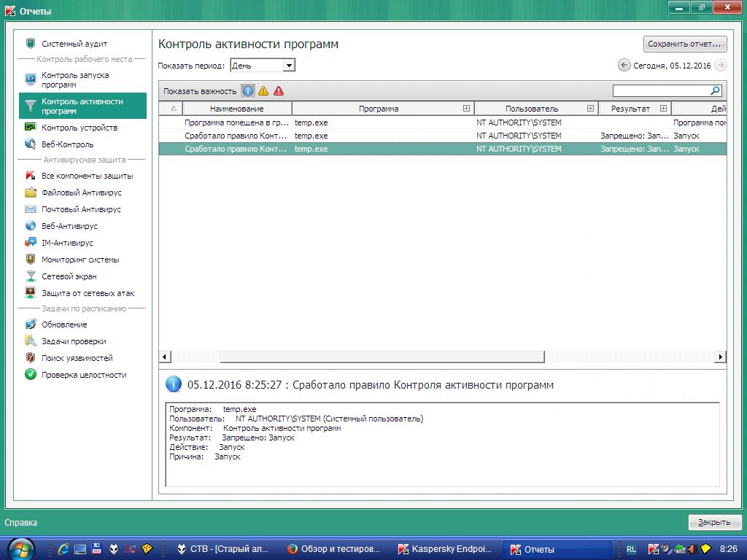Select Задачи проверки in the sidebar
Screen dimensions: 747x560
(x=74, y=341)
